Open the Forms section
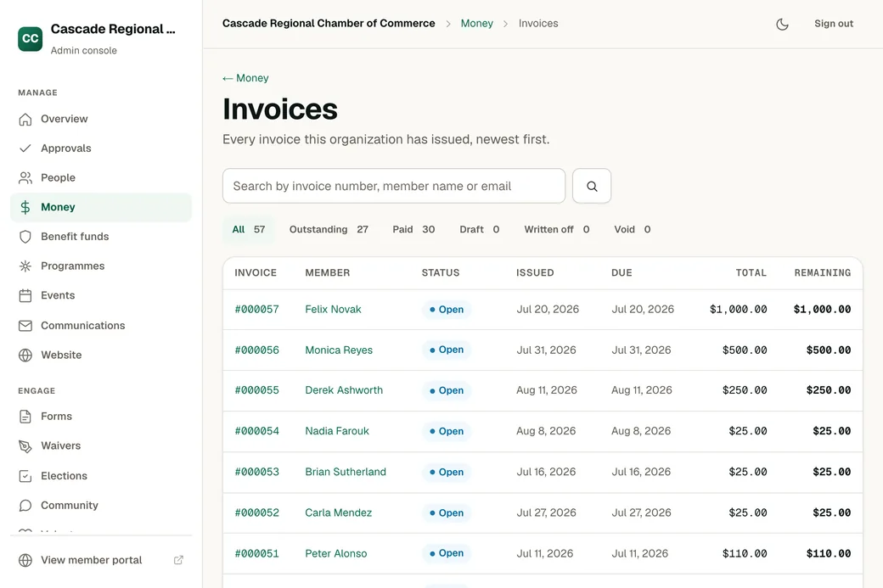 click(x=101, y=416)
